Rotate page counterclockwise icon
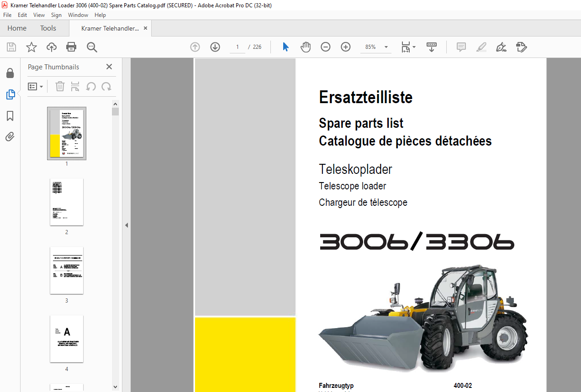Viewport: 581px width, 392px height. [91, 86]
